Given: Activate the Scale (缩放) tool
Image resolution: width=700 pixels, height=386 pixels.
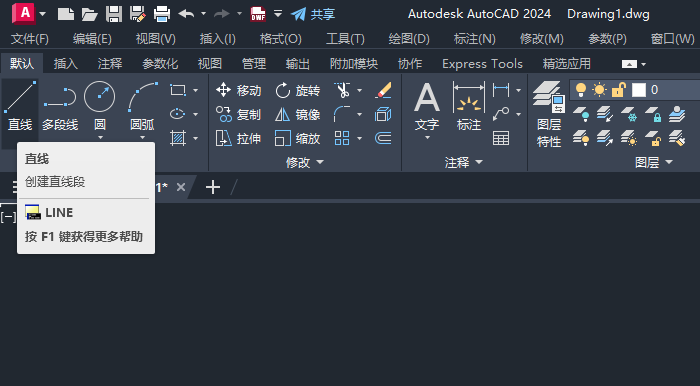Looking at the screenshot, I should (x=297, y=139).
